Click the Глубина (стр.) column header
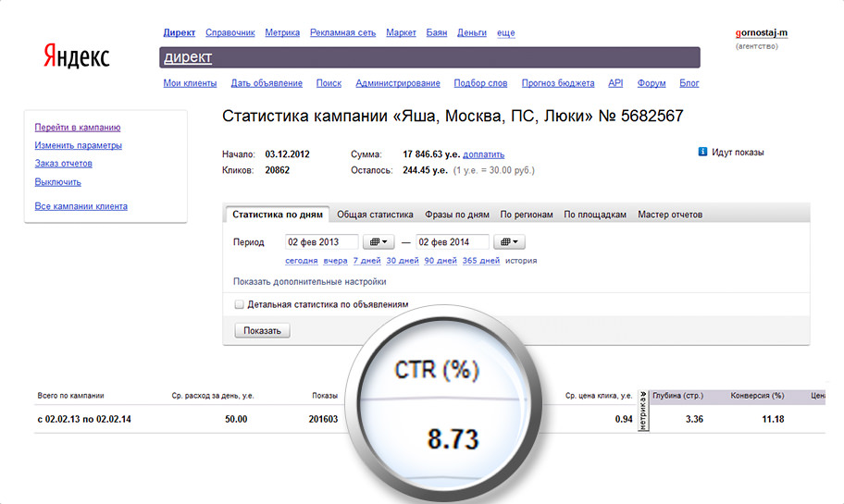Viewport: 844px width, 504px height. point(677,396)
